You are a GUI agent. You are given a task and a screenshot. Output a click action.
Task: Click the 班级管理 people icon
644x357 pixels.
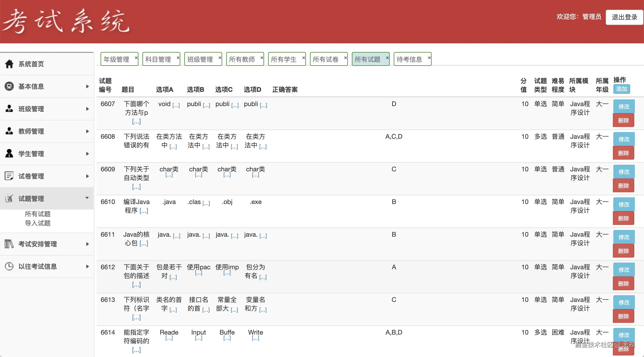tap(9, 109)
